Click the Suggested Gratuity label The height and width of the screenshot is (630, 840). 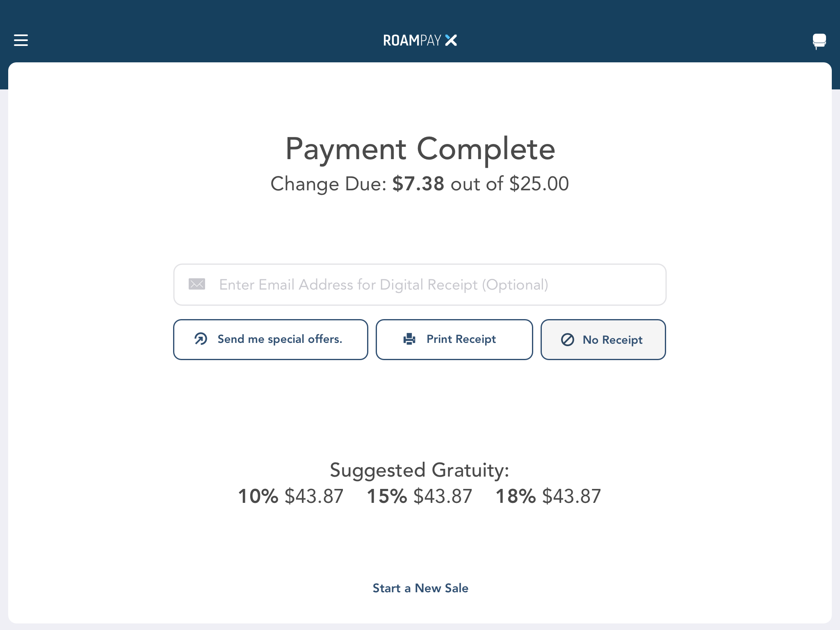tap(420, 470)
